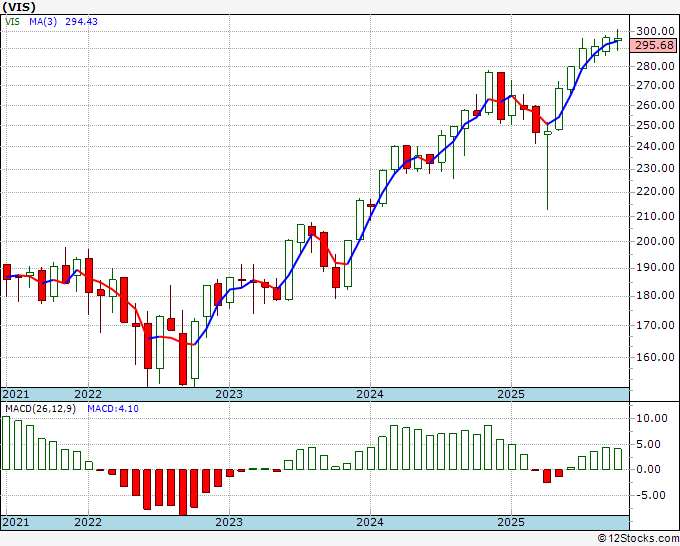Click the 2023 label on price chart axis
This screenshot has height=546, width=680.
[229, 394]
